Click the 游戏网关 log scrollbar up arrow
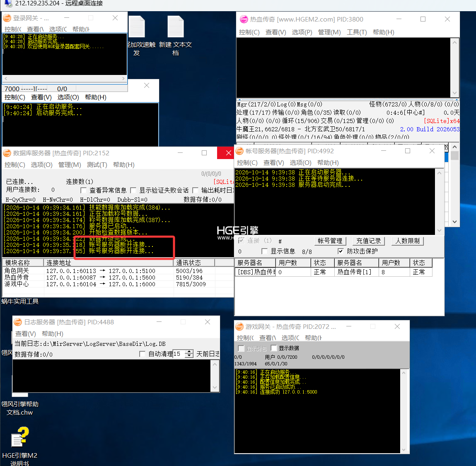The image size is (476, 466). click(404, 373)
